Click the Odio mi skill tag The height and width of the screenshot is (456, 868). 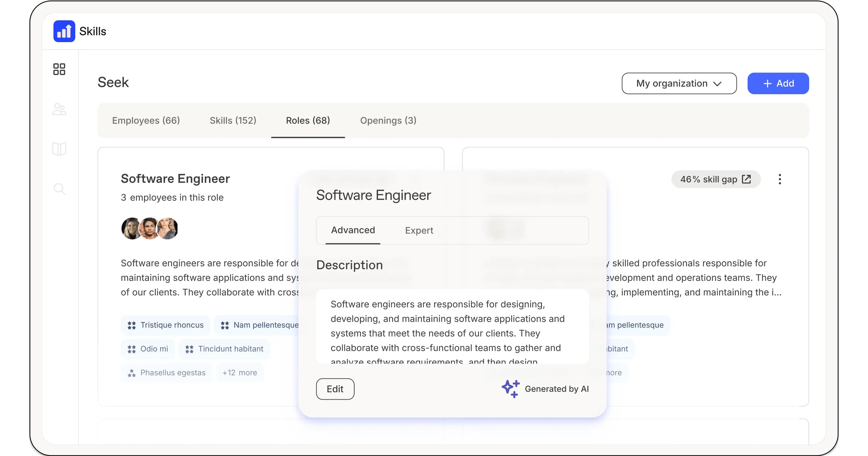(148, 349)
